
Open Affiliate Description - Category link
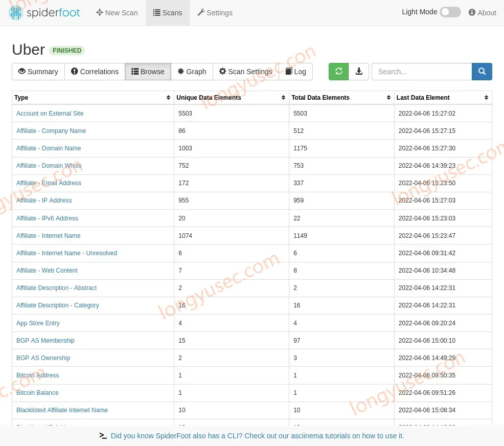tap(58, 305)
